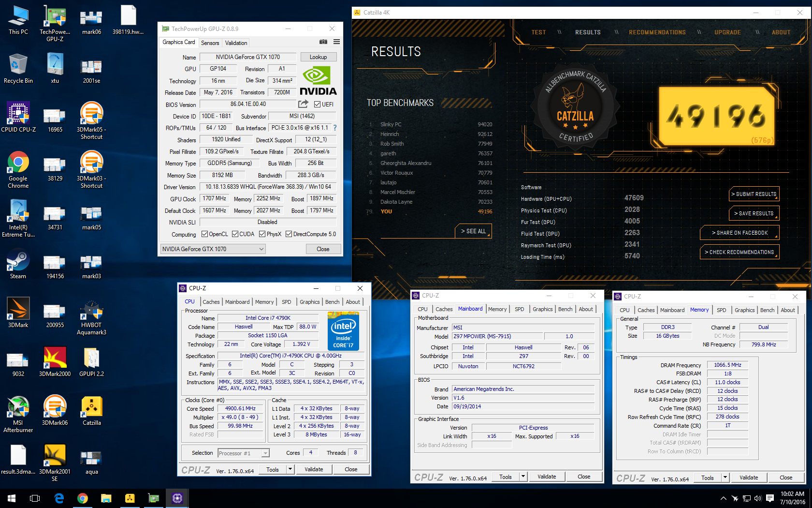Select YOU row in top benchmarks
Image resolution: width=812 pixels, height=508 pixels.
[429, 211]
